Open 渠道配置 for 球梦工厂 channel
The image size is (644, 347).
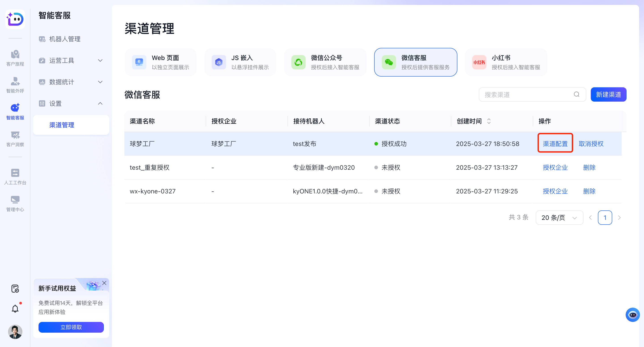(x=555, y=144)
